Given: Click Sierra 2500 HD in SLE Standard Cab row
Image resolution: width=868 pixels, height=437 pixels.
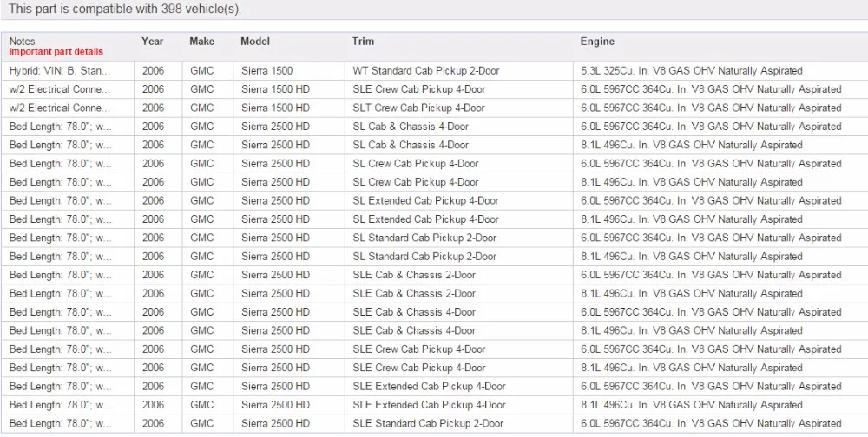Looking at the screenshot, I should point(275,423).
